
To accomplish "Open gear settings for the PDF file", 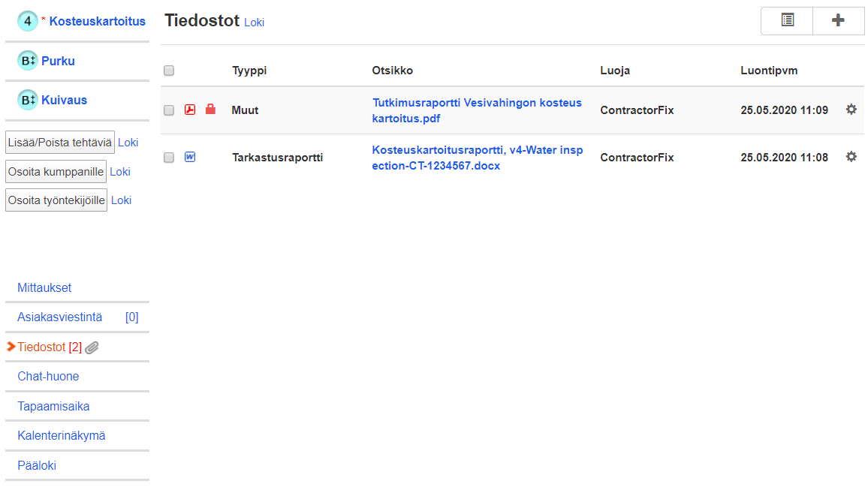I will (x=851, y=110).
